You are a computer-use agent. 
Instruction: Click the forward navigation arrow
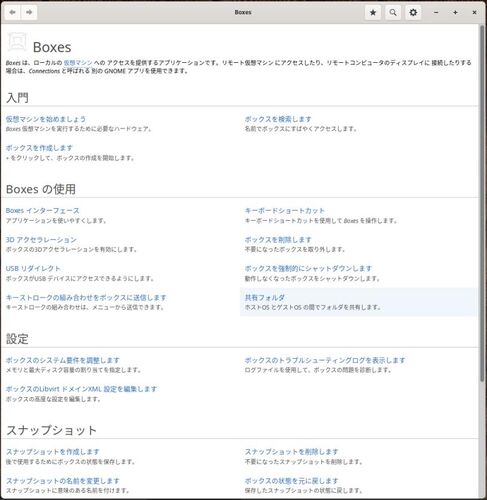(x=29, y=12)
